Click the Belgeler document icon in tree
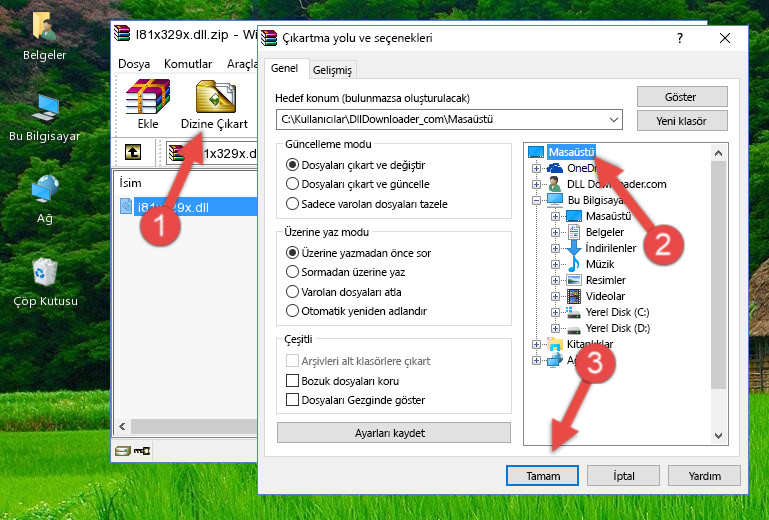This screenshot has height=520, width=769. (573, 232)
